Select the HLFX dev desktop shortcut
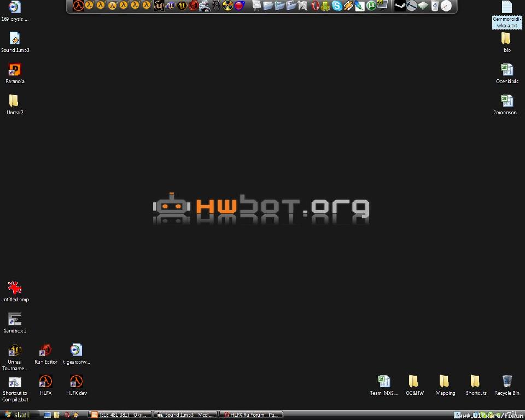 (77, 386)
